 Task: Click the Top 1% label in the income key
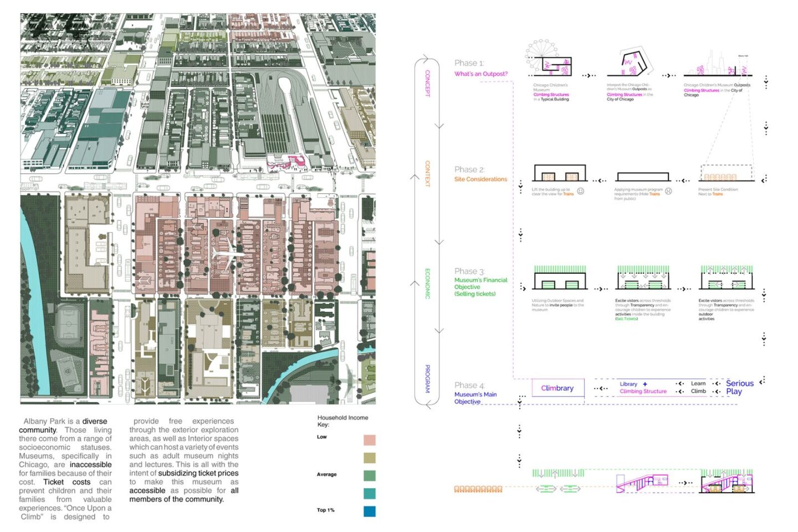pyautogui.click(x=326, y=510)
